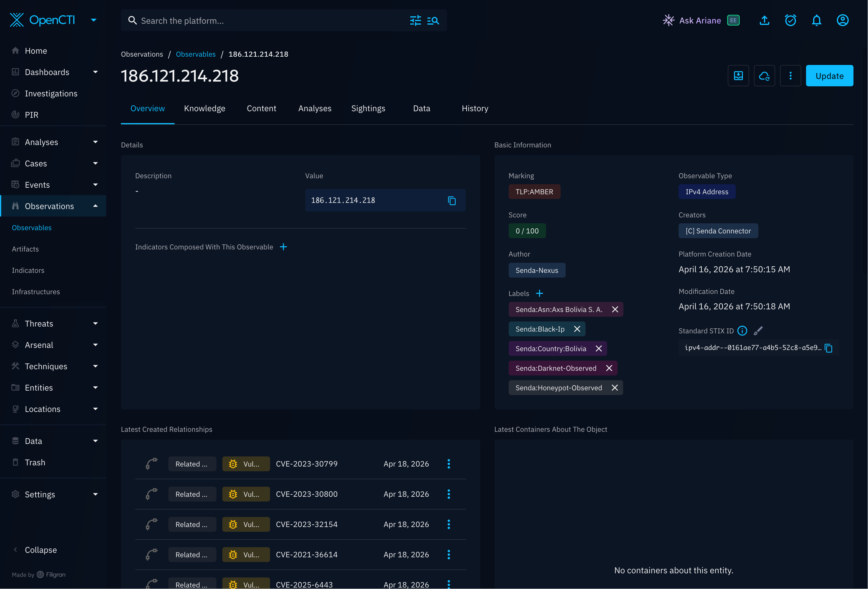The image size is (868, 589).
Task: Edit STIX ID with the pencil icon
Action: click(758, 331)
